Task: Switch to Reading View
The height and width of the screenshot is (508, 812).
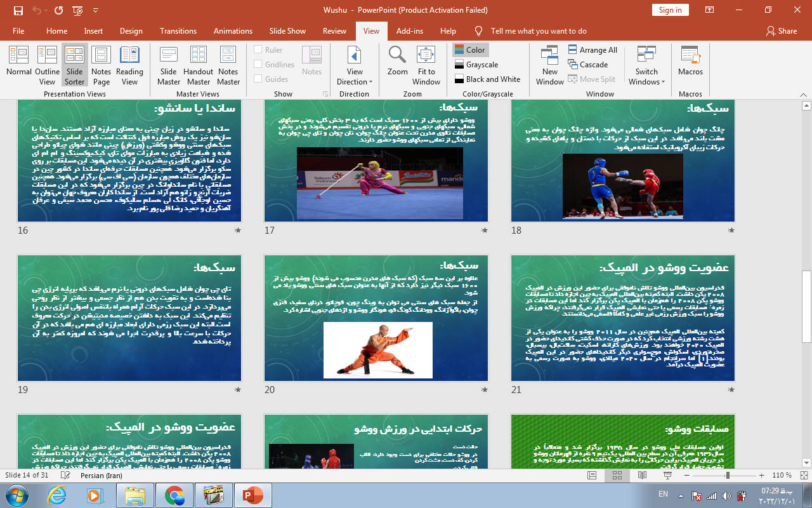Action: pos(129,64)
